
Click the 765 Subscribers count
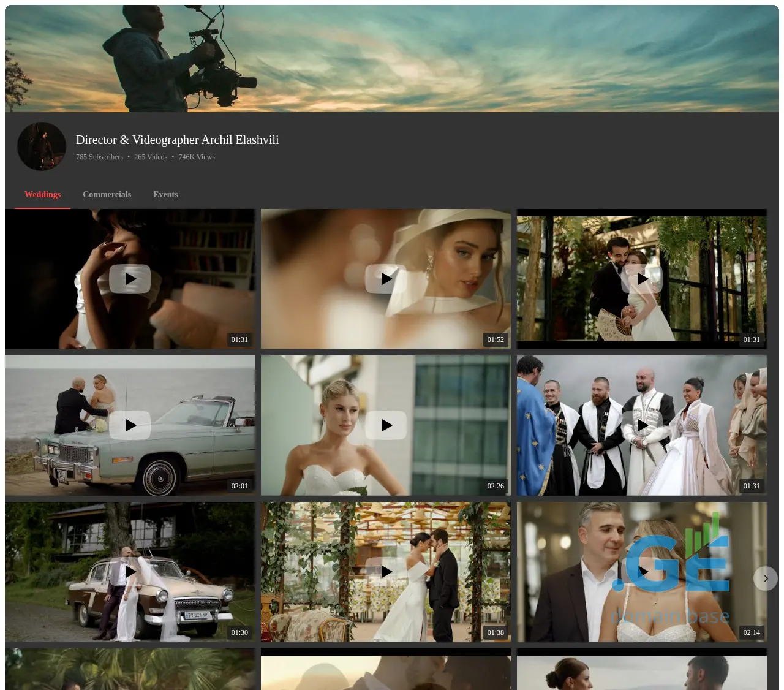[x=99, y=157]
